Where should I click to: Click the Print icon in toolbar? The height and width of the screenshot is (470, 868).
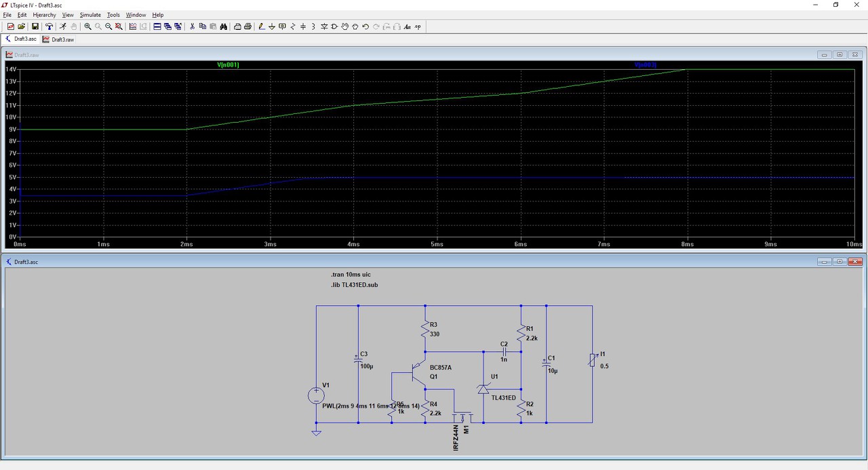point(248,26)
